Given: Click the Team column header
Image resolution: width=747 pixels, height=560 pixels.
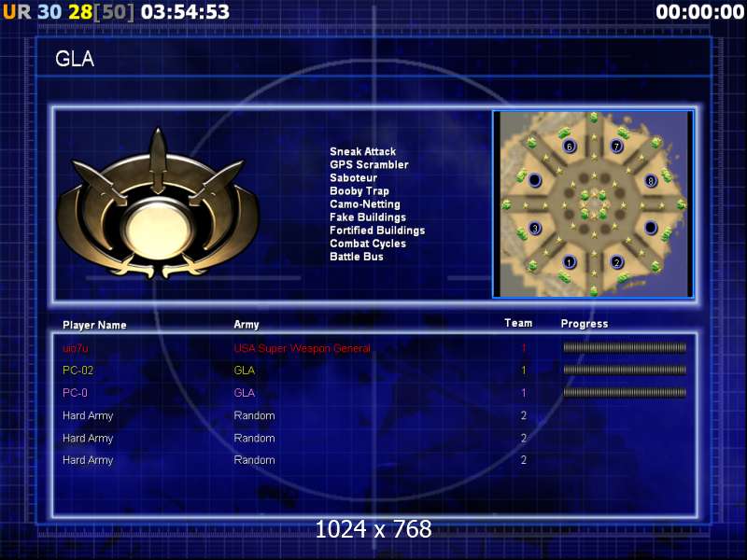Looking at the screenshot, I should (518, 323).
